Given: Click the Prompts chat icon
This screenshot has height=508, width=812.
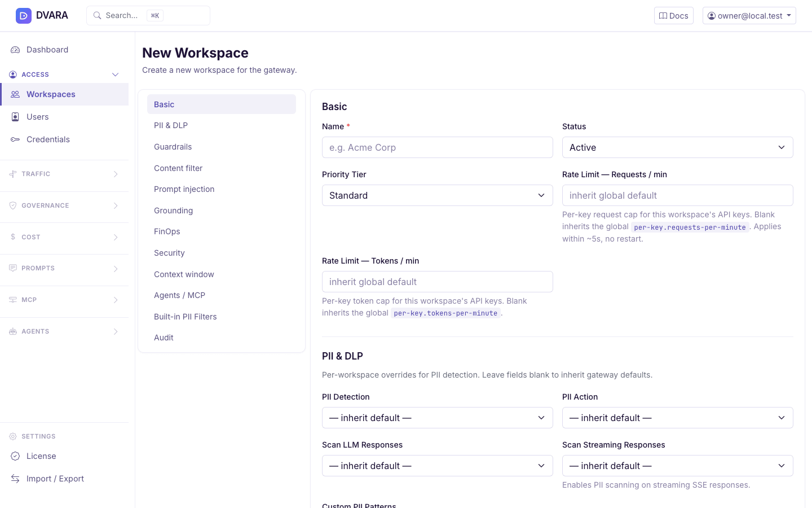Looking at the screenshot, I should pyautogui.click(x=13, y=268).
